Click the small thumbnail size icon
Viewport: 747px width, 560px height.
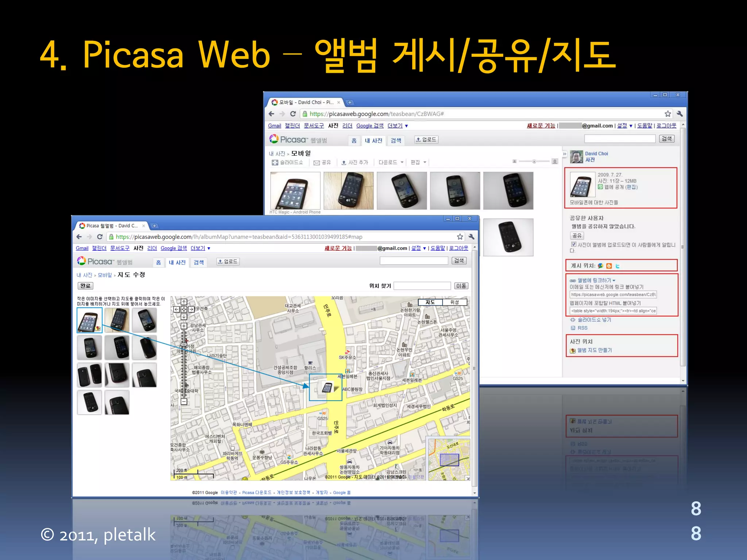514,161
